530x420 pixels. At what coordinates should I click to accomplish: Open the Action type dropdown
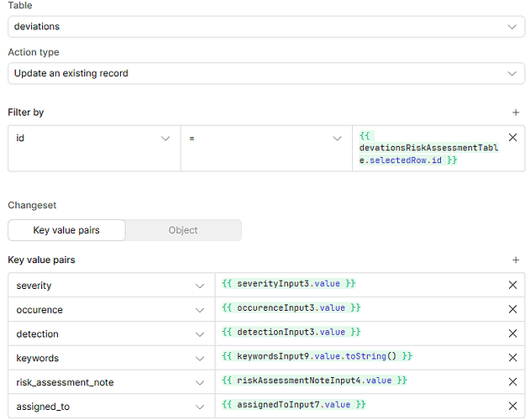tap(266, 73)
